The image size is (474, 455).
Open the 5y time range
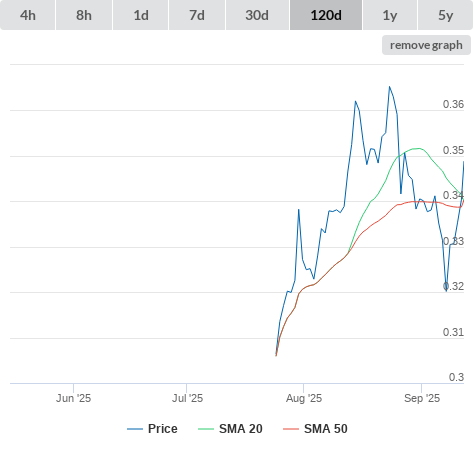click(x=445, y=15)
